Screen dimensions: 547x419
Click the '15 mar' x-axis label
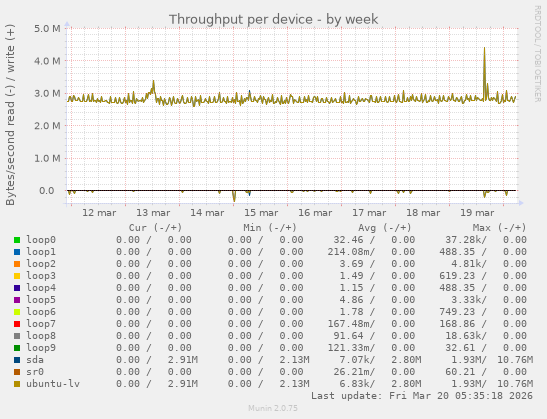(261, 212)
